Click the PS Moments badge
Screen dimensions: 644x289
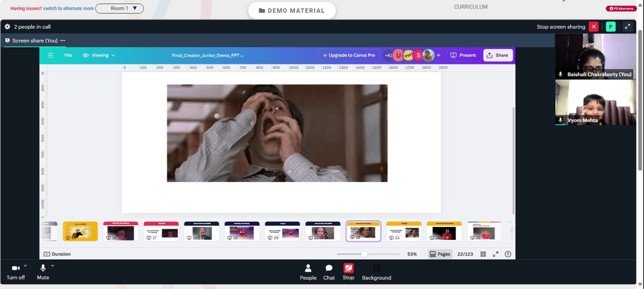621,8
